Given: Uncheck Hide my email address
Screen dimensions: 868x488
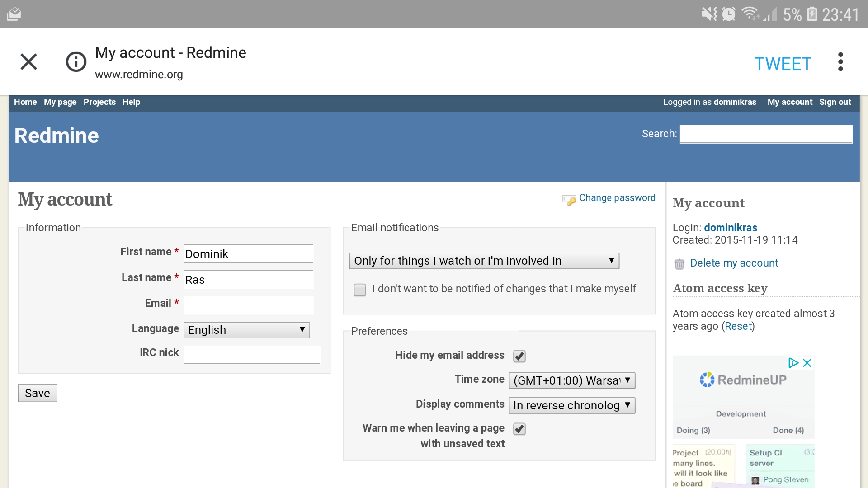Looking at the screenshot, I should pos(519,357).
